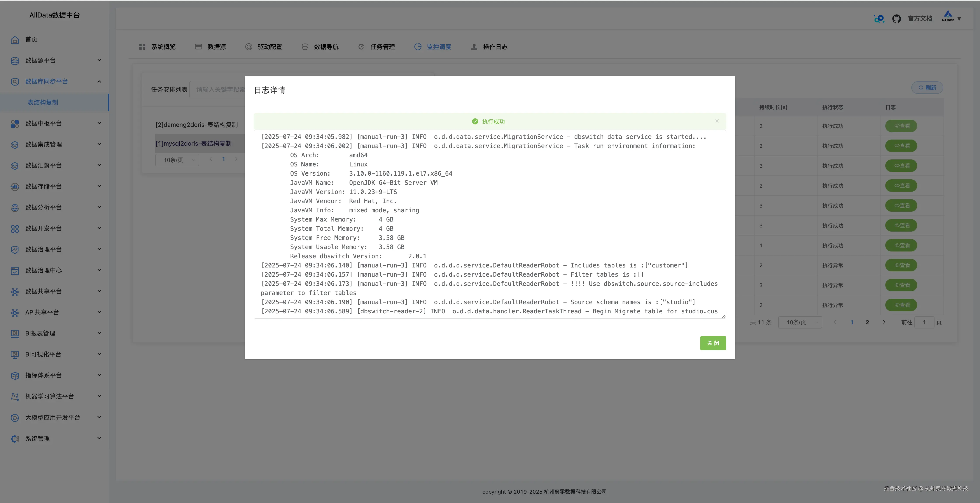Click the 数据中枢平台 sidebar icon
The width and height of the screenshot is (980, 503).
[15, 124]
